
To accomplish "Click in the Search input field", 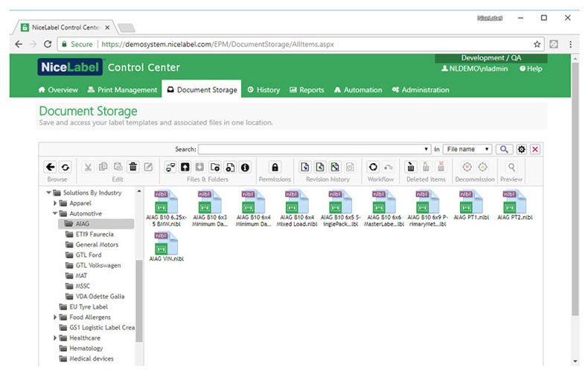I will (313, 150).
